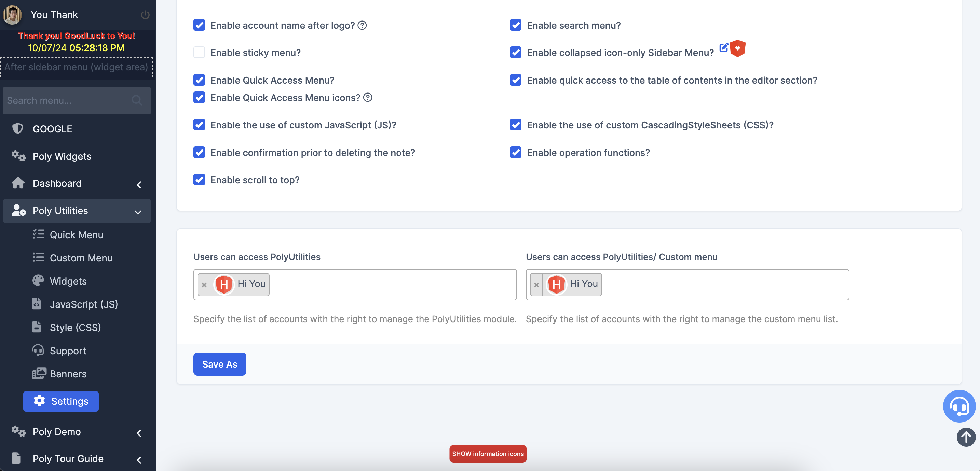
Task: Select Custom Menu from the sidebar
Action: coord(81,258)
